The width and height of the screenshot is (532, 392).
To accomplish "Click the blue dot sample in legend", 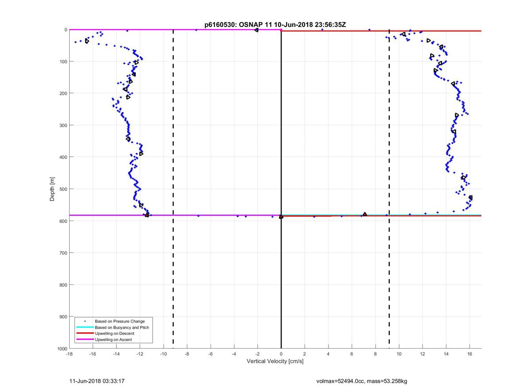I will pyautogui.click(x=85, y=321).
